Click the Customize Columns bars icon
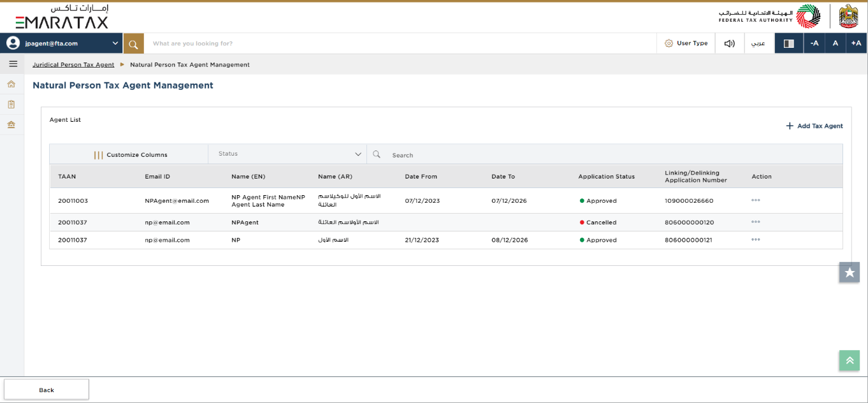 tap(99, 154)
